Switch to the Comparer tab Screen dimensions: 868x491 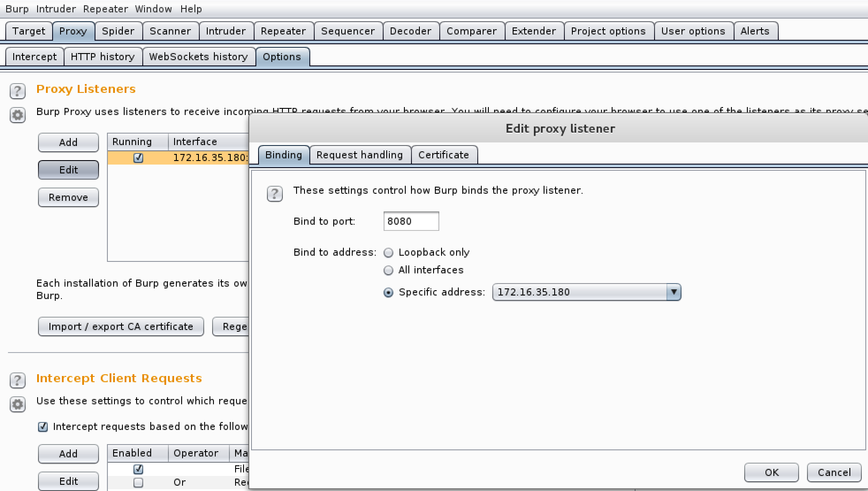tap(472, 31)
